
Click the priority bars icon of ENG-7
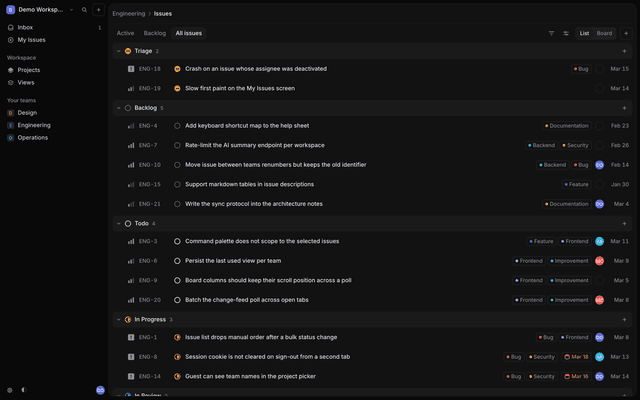pos(131,145)
